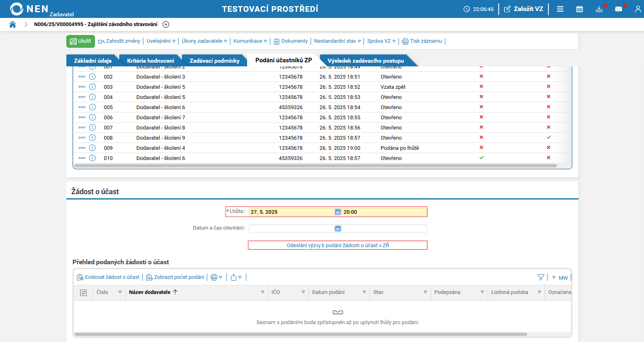The height and width of the screenshot is (342, 644).
Task: Open the calendar icon in the header
Action: coord(580,9)
